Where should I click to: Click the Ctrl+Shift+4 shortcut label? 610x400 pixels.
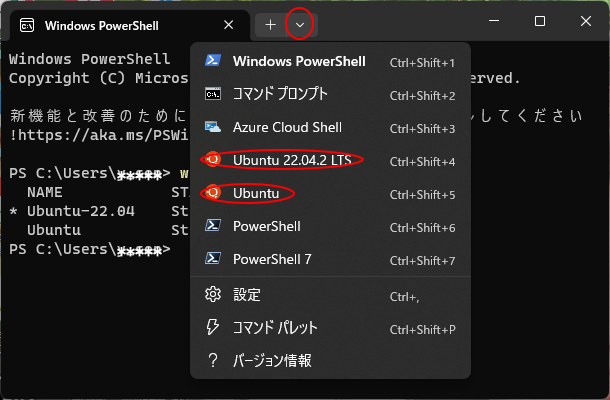pos(422,162)
